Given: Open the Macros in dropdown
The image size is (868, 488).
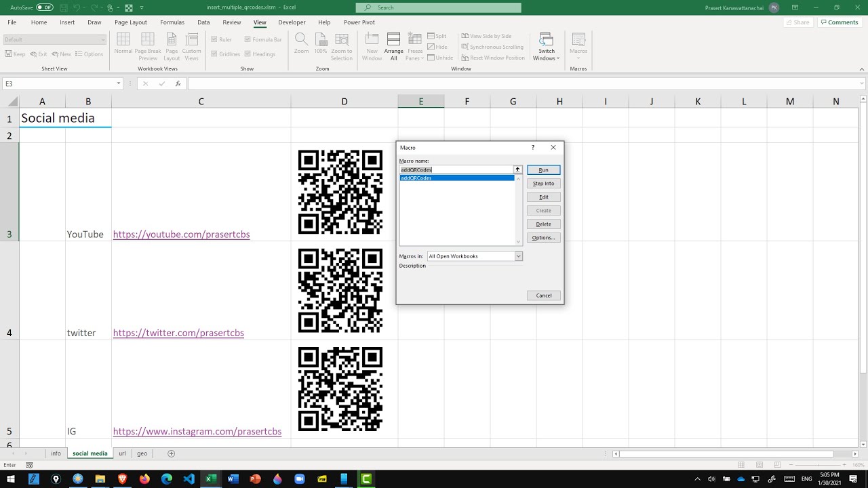Looking at the screenshot, I should pos(518,256).
